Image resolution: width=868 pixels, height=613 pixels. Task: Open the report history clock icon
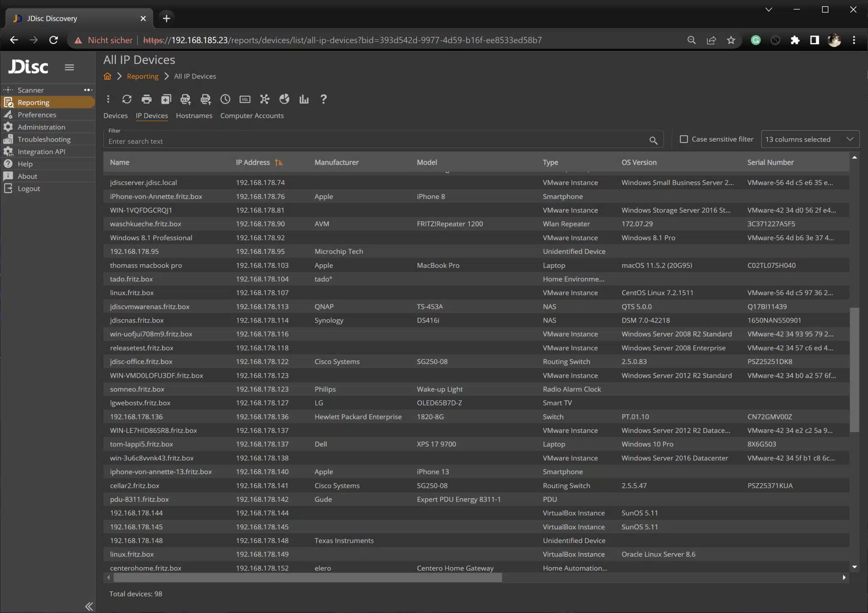pyautogui.click(x=225, y=99)
